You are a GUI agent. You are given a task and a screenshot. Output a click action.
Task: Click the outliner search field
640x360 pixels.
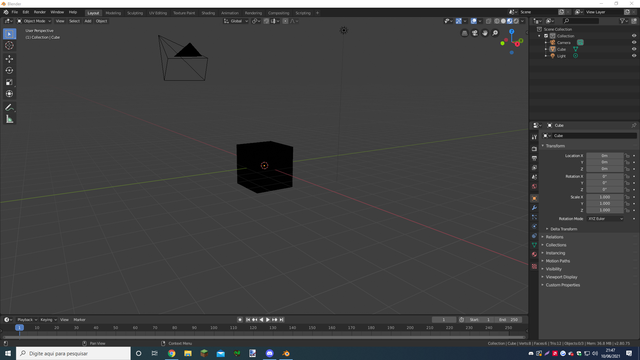coord(581,21)
